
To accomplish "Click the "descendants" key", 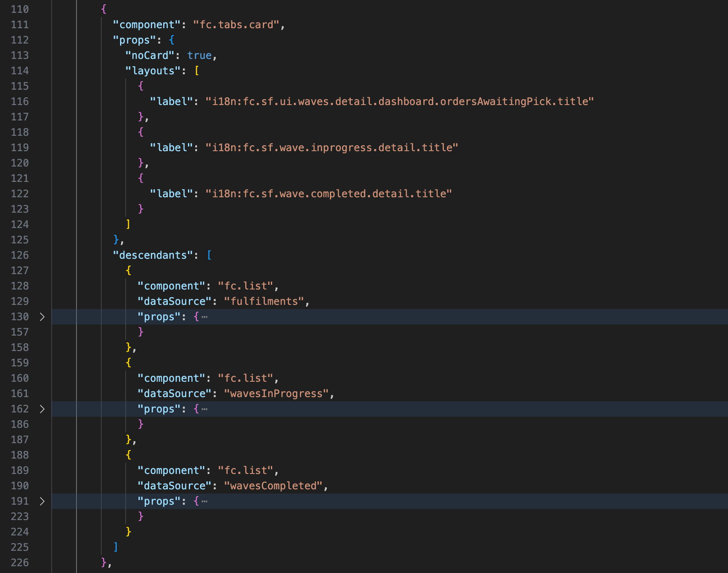I will pos(153,255).
